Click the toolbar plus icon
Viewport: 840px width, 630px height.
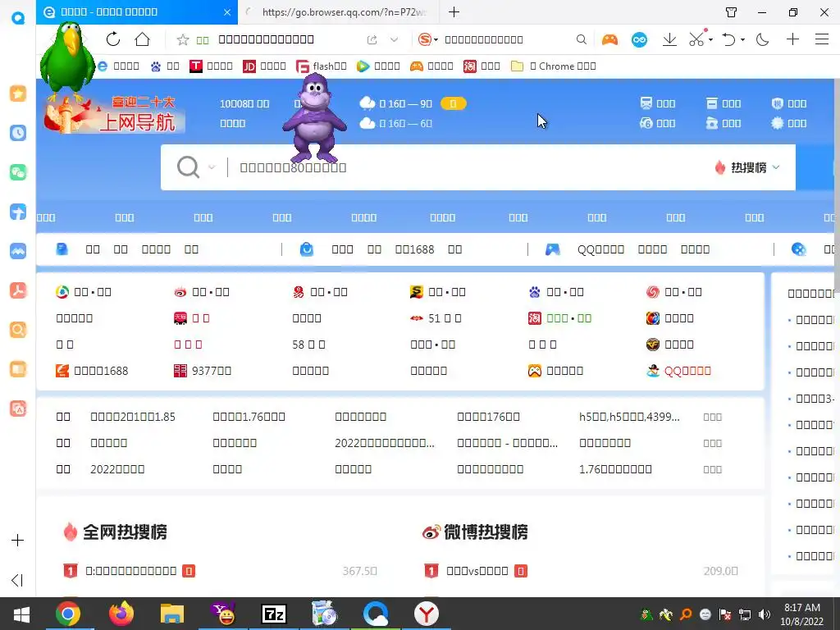click(792, 39)
